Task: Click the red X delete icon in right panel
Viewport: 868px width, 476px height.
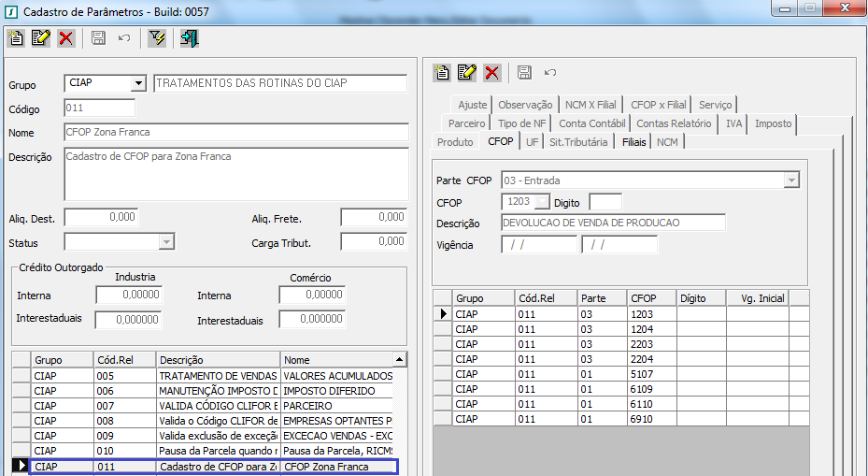Action: [x=492, y=72]
